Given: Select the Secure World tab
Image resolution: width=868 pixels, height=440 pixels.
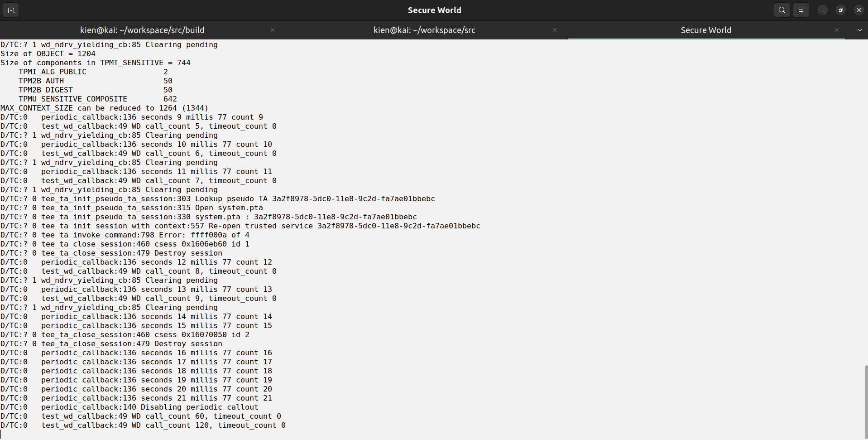Looking at the screenshot, I should click(706, 30).
